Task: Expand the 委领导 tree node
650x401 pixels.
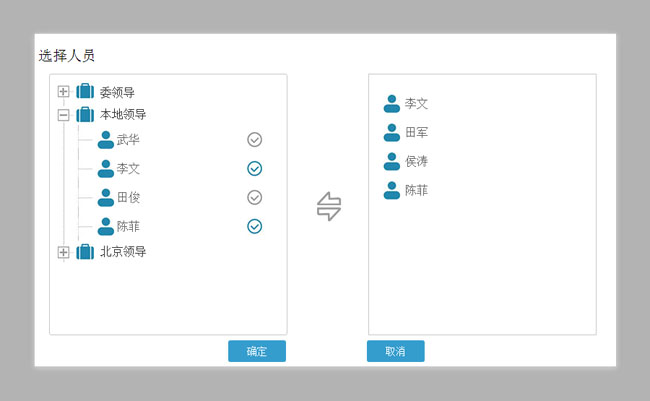Action: (x=64, y=92)
